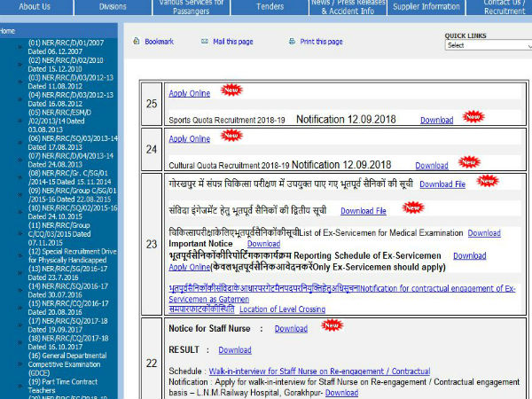Open Location of Level Crossing link
532x399 pixels.
click(x=282, y=309)
